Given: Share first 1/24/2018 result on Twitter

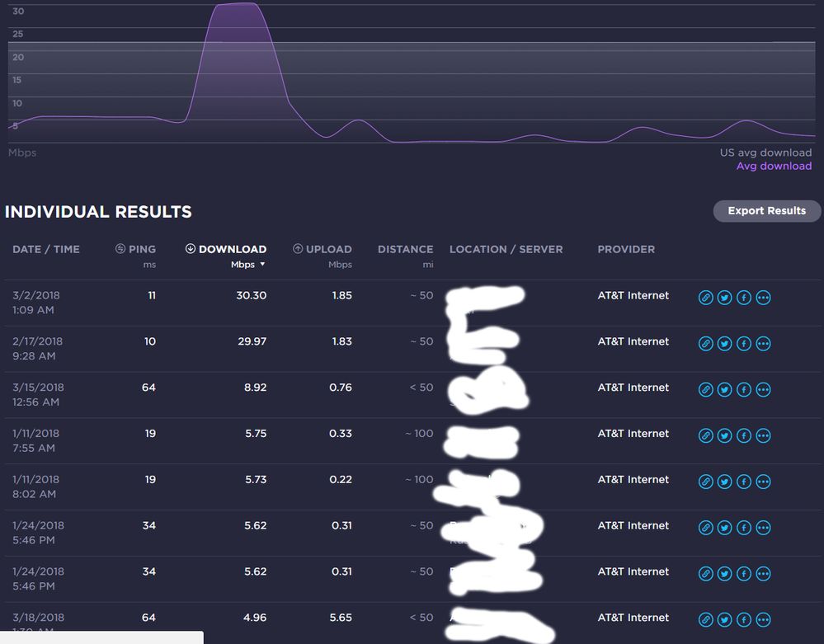Looking at the screenshot, I should [x=724, y=529].
